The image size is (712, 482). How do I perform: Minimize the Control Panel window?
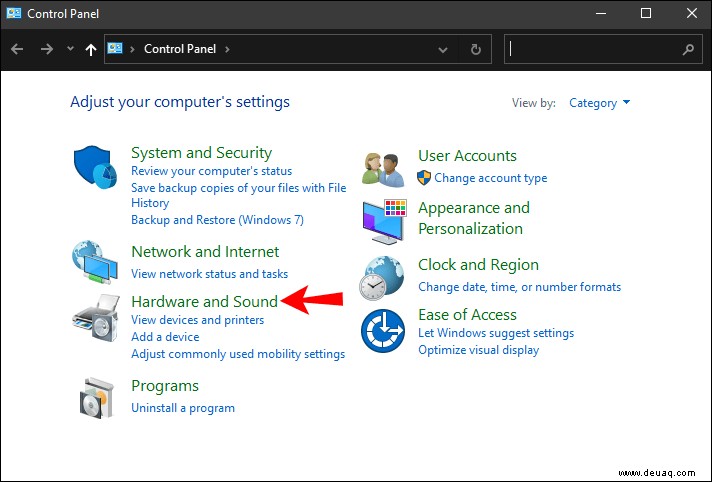[601, 13]
